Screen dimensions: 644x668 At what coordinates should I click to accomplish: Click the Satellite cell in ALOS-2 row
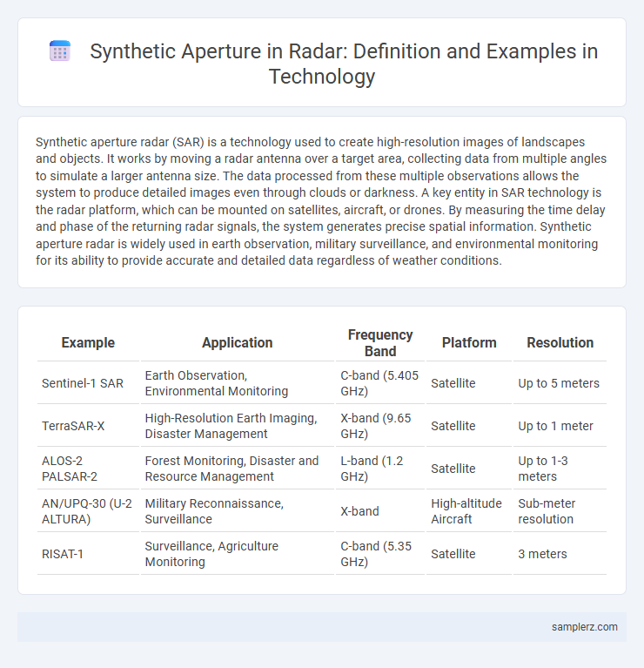point(469,469)
